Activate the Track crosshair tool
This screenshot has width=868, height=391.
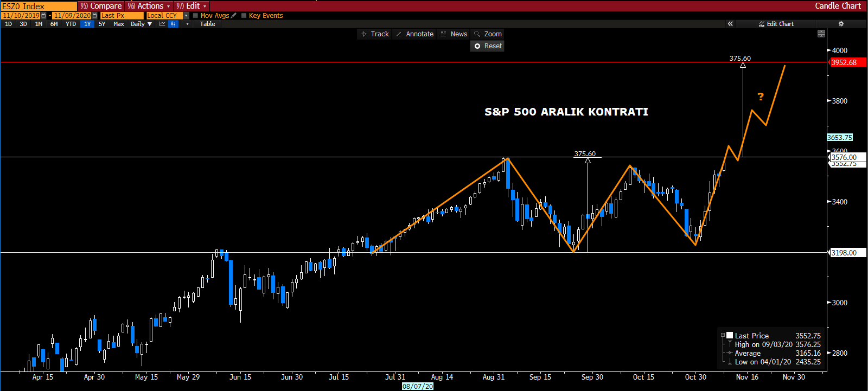tap(375, 34)
